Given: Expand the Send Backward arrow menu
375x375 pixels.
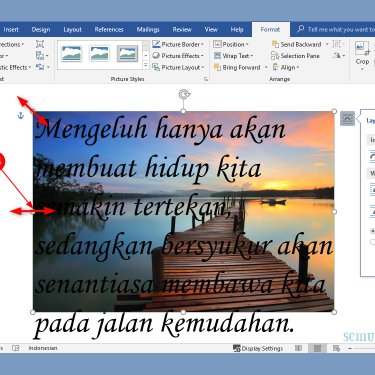Looking at the screenshot, I should click(x=327, y=44).
